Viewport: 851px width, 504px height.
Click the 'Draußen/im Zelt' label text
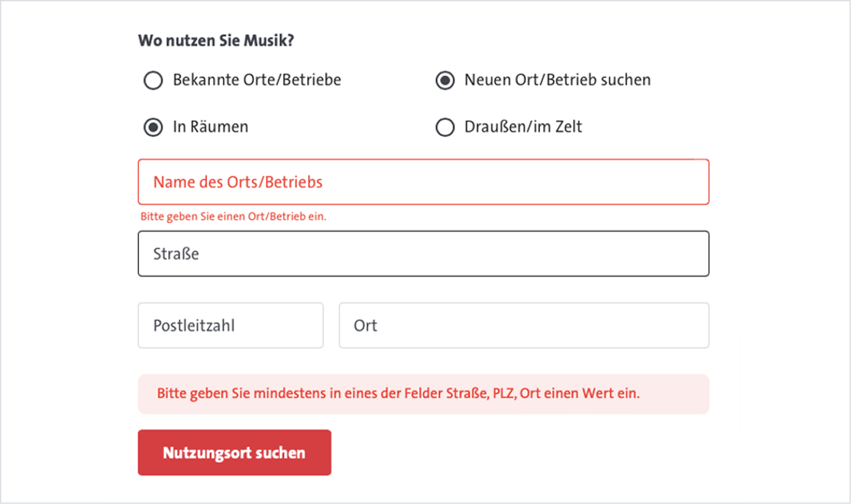pos(522,127)
